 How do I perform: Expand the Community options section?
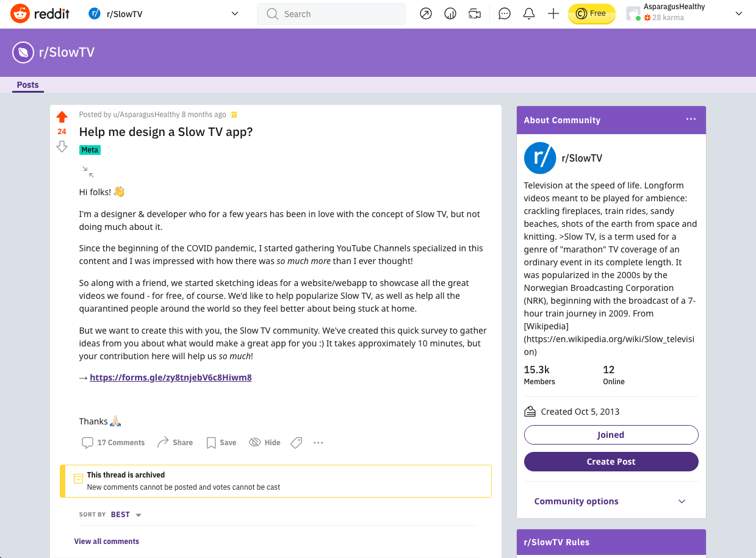[x=611, y=501]
